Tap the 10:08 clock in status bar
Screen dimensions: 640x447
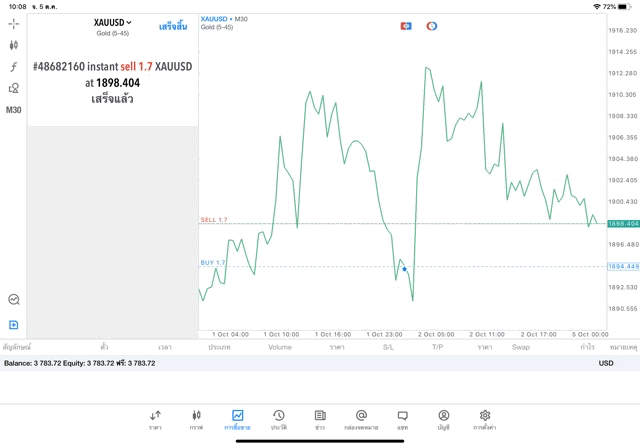[x=18, y=7]
